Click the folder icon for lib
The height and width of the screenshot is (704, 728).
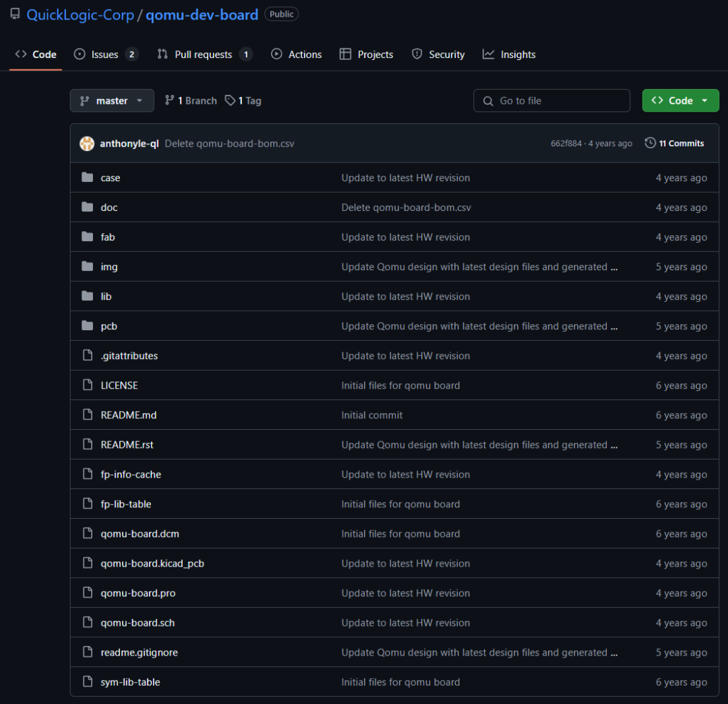coord(87,296)
